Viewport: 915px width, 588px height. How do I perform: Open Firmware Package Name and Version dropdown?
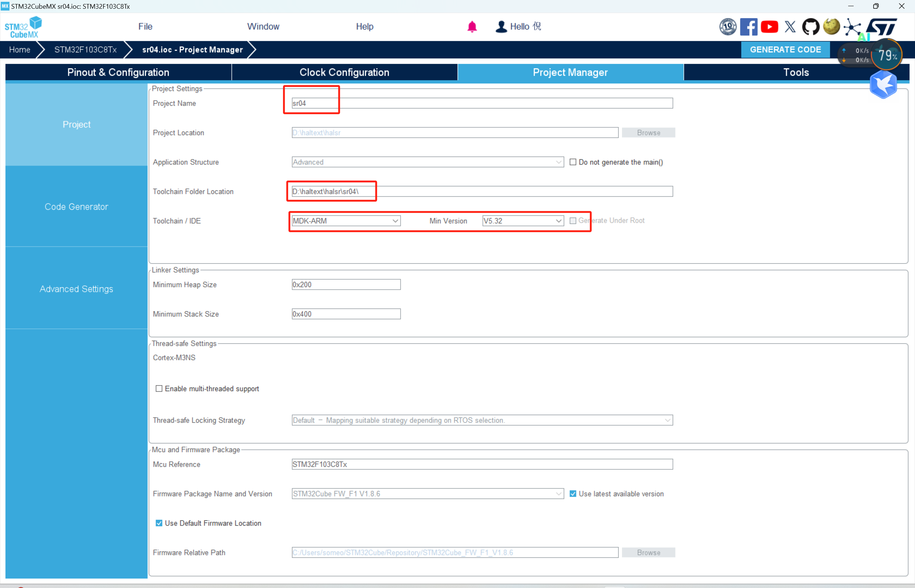pos(428,494)
